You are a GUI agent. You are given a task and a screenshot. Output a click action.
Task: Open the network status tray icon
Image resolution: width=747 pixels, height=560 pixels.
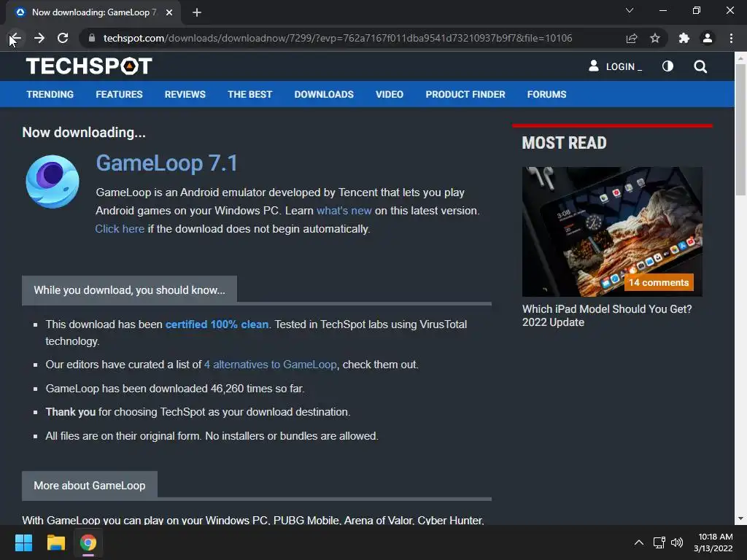tap(659, 542)
